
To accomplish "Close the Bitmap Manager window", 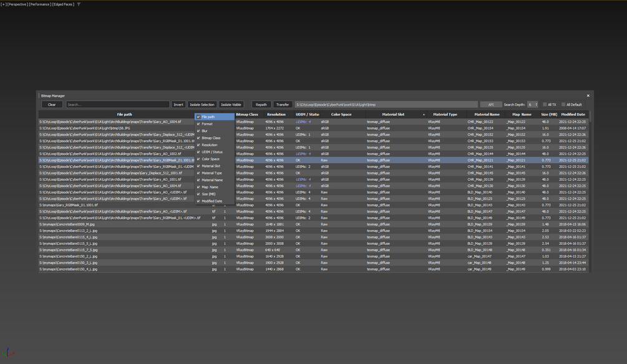I will [588, 96].
